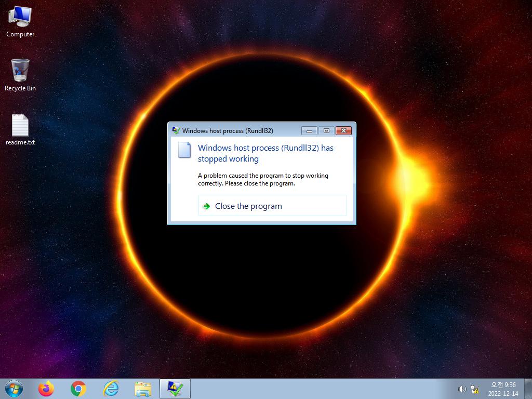Open the volume speaker tray icon
532x399 pixels.
point(462,389)
